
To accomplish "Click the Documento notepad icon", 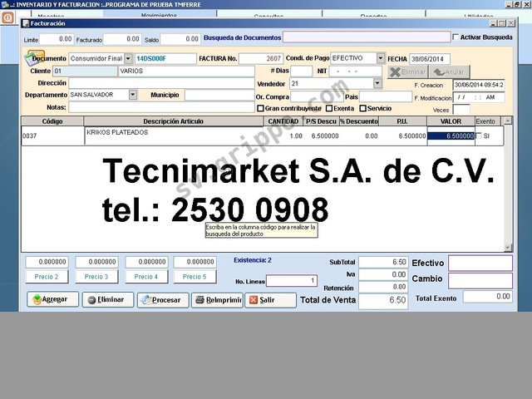I will (x=34, y=57).
